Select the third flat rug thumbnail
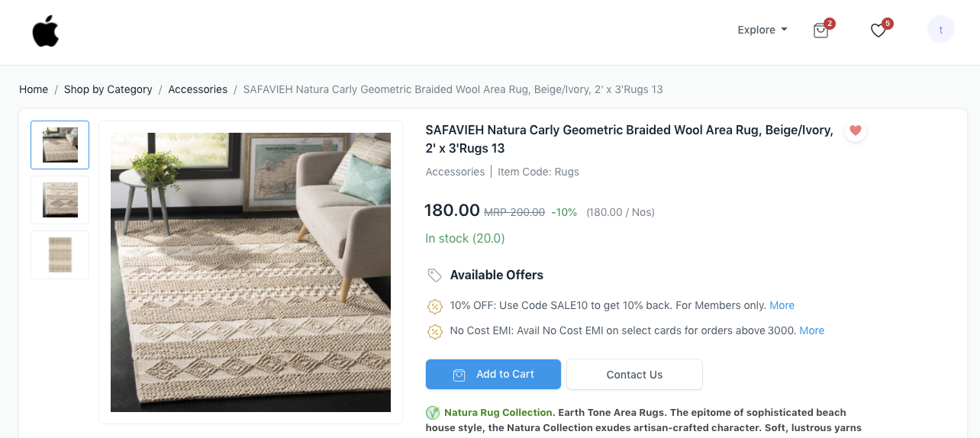 pos(60,255)
